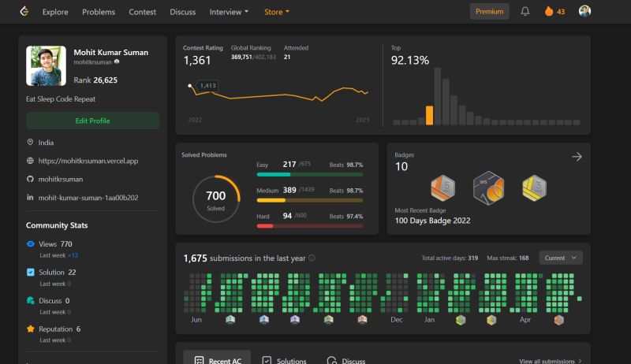Open the Problems menu item
631x364 pixels.
tap(99, 12)
